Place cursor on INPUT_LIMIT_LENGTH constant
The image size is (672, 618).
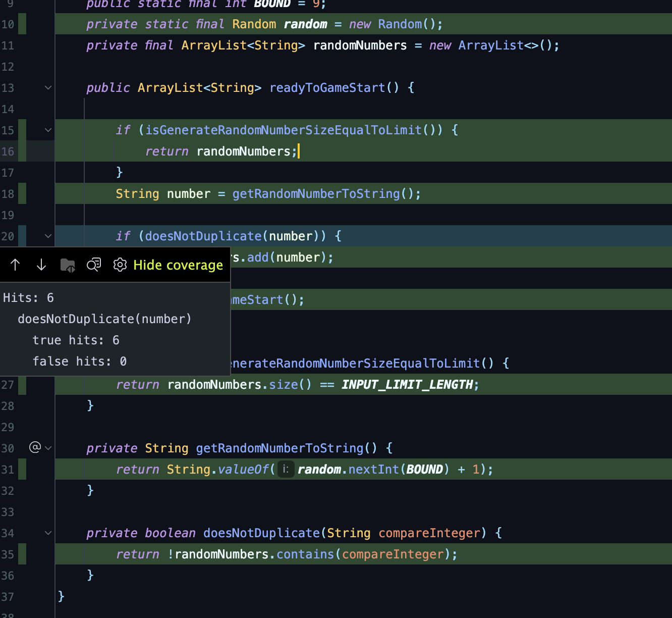pyautogui.click(x=407, y=384)
